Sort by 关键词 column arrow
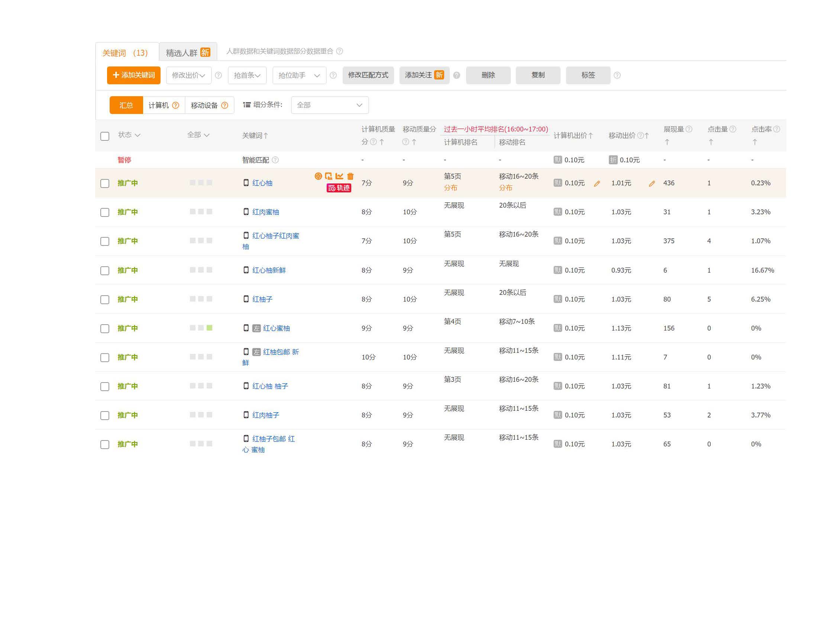The image size is (840, 631). pos(266,136)
